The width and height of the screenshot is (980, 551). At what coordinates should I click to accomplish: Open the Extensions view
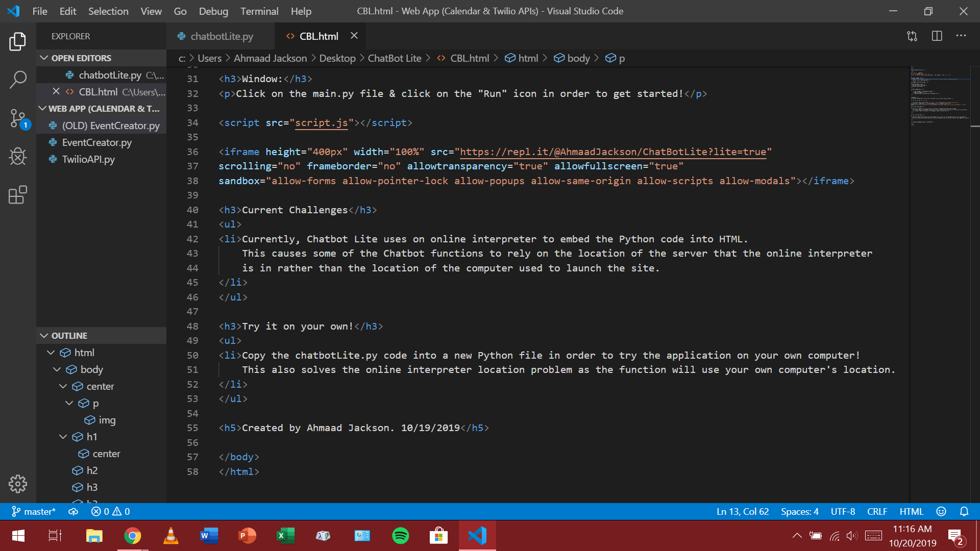click(x=18, y=195)
